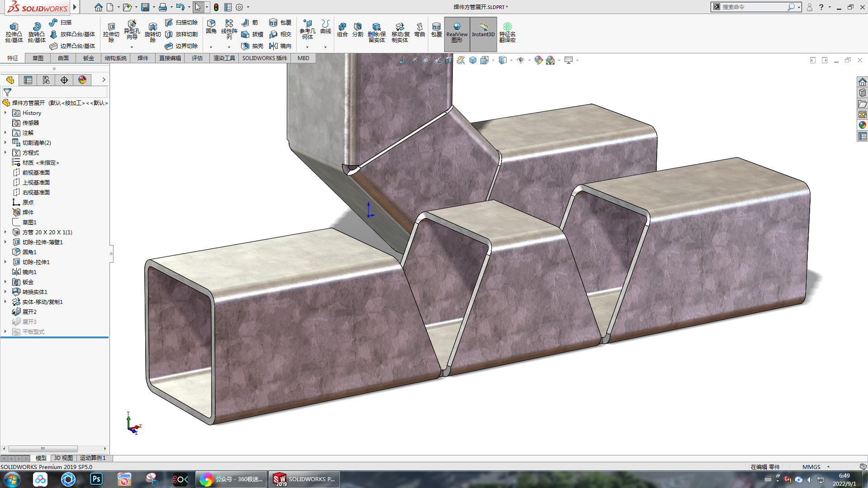This screenshot has height=488, width=868.
Task: Select the Swept Cut (扫描切除) tool
Action: 181,22
